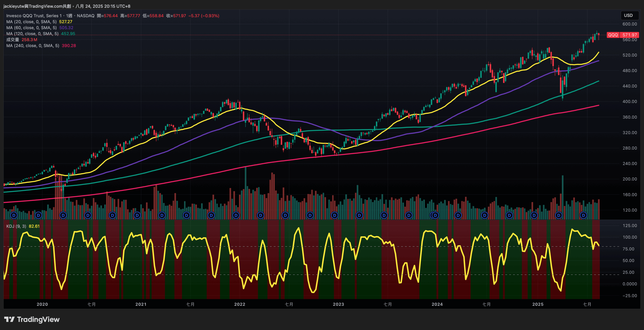Click the TradingView logo at bottom left
Screen dimensions: 644x330
click(x=32, y=319)
